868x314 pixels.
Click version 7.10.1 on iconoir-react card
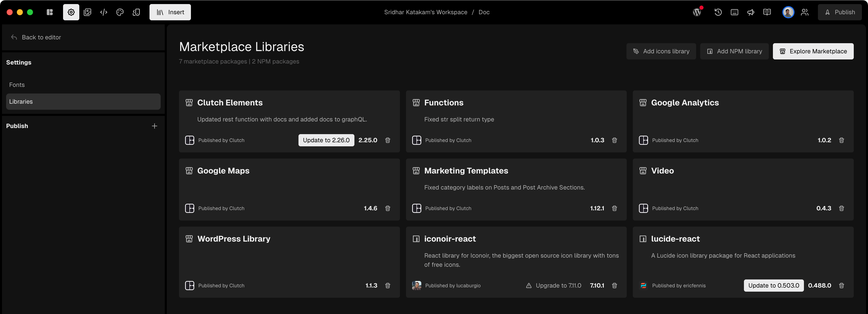coord(597,285)
